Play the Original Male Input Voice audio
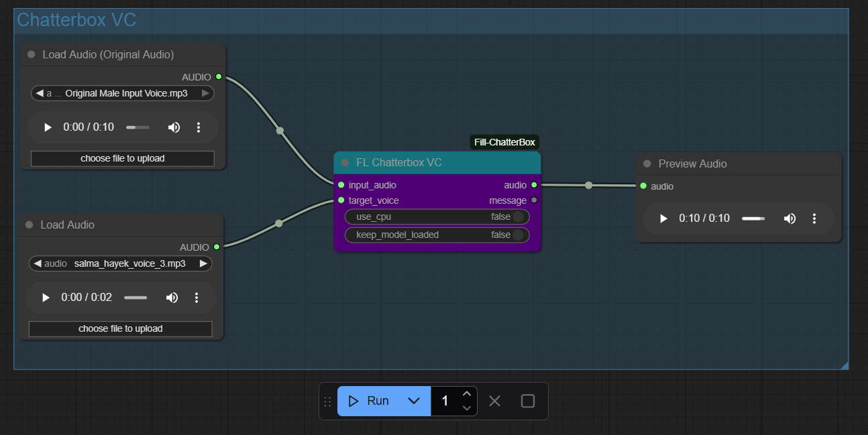 click(x=47, y=127)
